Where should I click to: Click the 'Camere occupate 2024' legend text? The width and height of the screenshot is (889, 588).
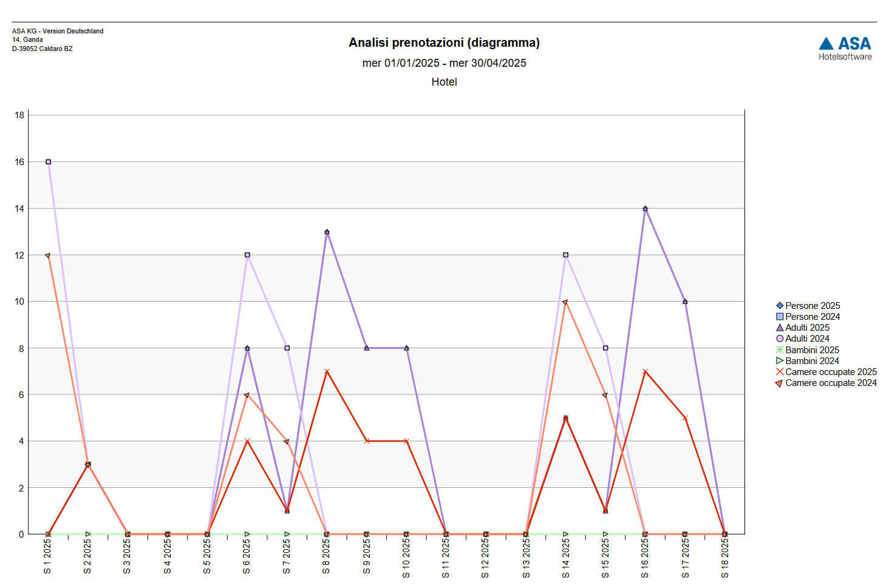[831, 383]
